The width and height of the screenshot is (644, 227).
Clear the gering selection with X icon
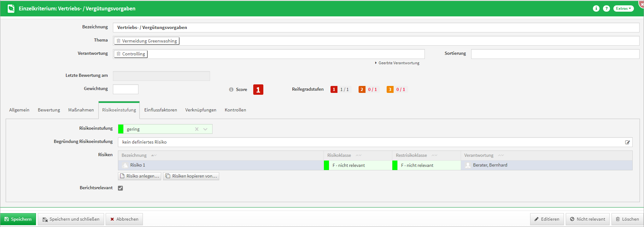[x=196, y=129]
